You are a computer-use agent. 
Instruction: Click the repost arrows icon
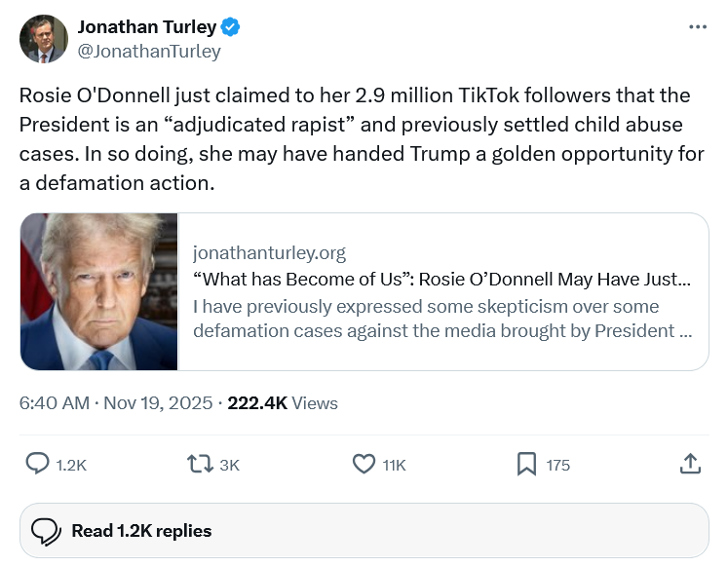pyautogui.click(x=199, y=465)
